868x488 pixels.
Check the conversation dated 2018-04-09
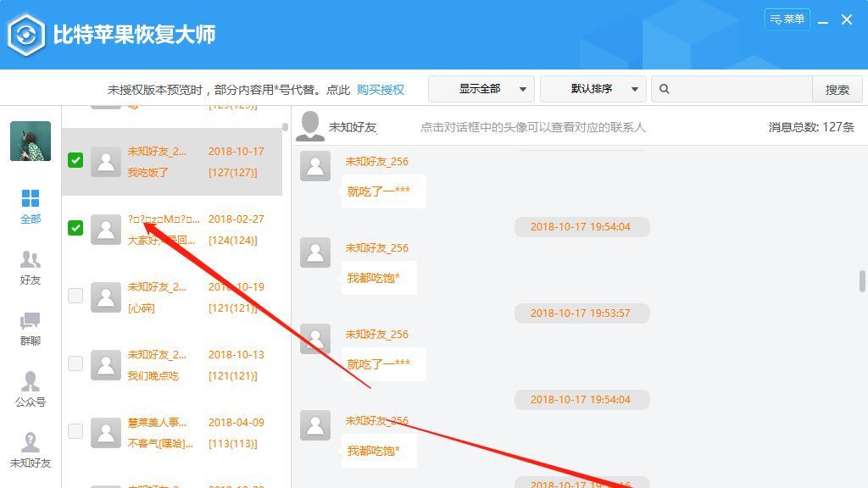pos(75,431)
